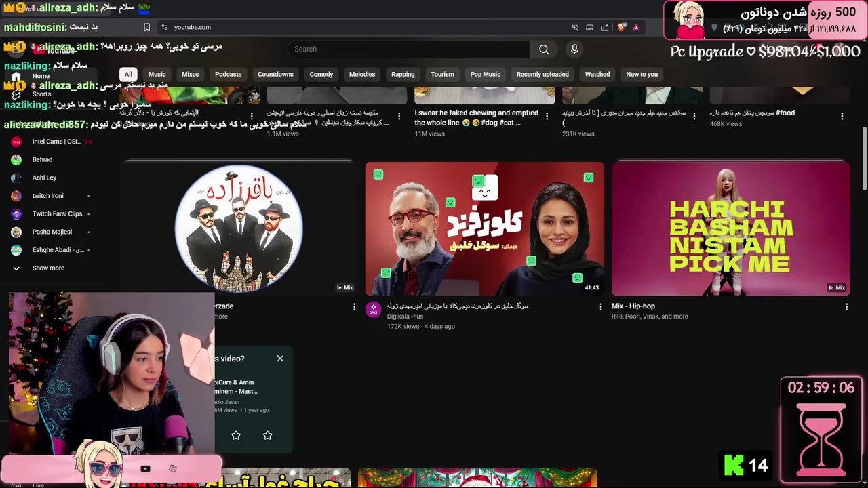The height and width of the screenshot is (488, 868).
Task: Select the Countdowns filter chip
Action: tap(275, 74)
